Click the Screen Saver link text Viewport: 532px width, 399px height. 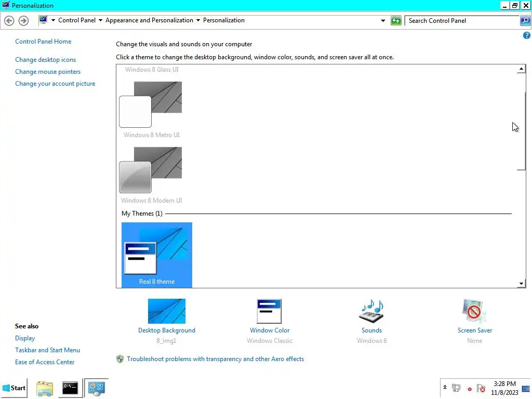(475, 330)
